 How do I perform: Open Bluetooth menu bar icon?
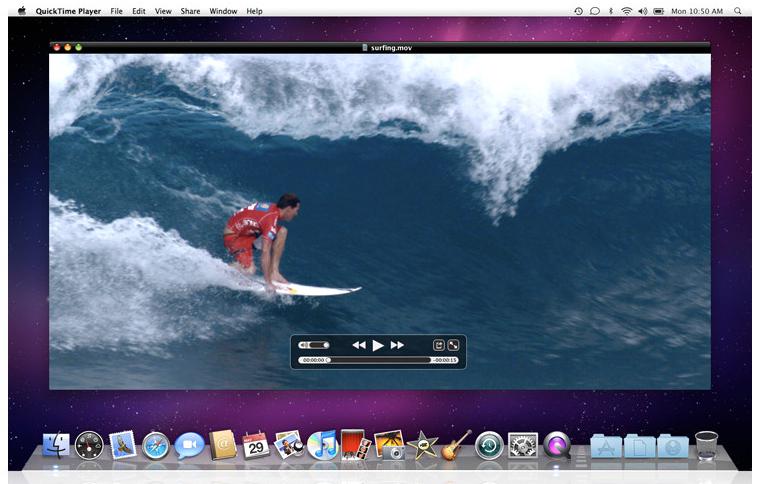(611, 11)
